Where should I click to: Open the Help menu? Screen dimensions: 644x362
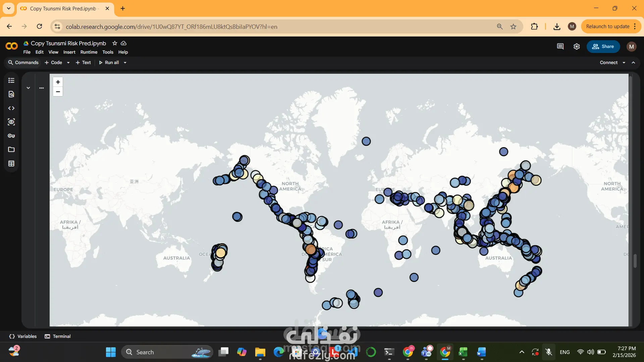(x=123, y=52)
